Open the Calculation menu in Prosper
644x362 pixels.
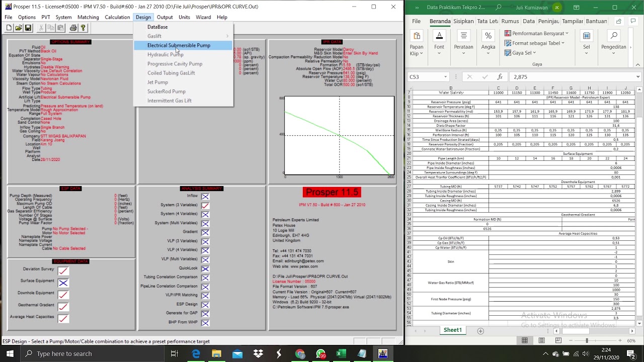click(117, 17)
